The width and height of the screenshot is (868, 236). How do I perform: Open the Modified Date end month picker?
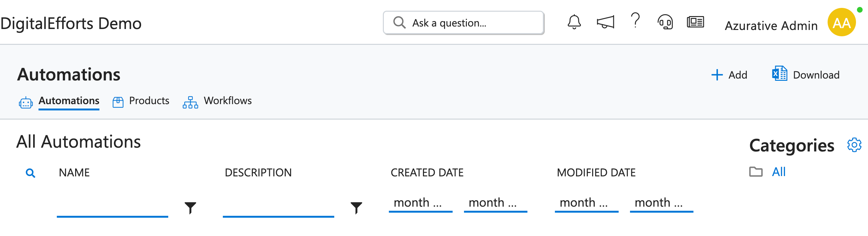tap(662, 204)
